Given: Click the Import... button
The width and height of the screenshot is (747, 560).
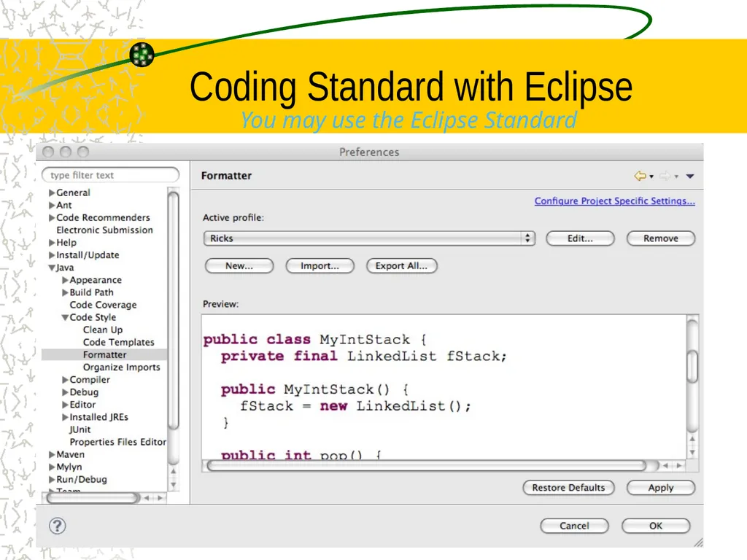Looking at the screenshot, I should [320, 265].
